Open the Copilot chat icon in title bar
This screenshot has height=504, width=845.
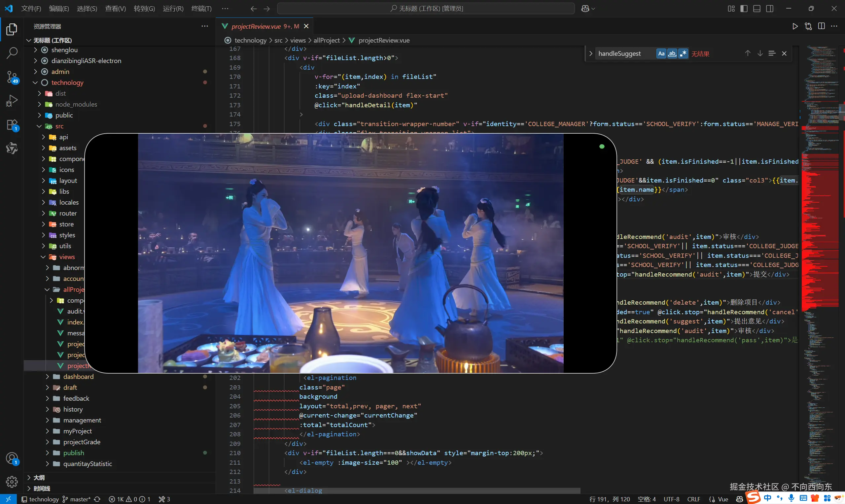(x=585, y=9)
